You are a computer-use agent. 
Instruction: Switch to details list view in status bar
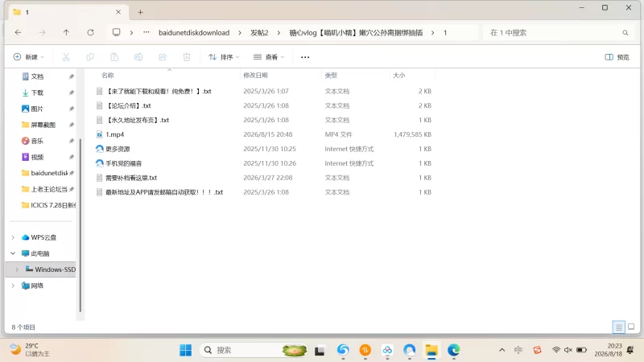point(618,327)
